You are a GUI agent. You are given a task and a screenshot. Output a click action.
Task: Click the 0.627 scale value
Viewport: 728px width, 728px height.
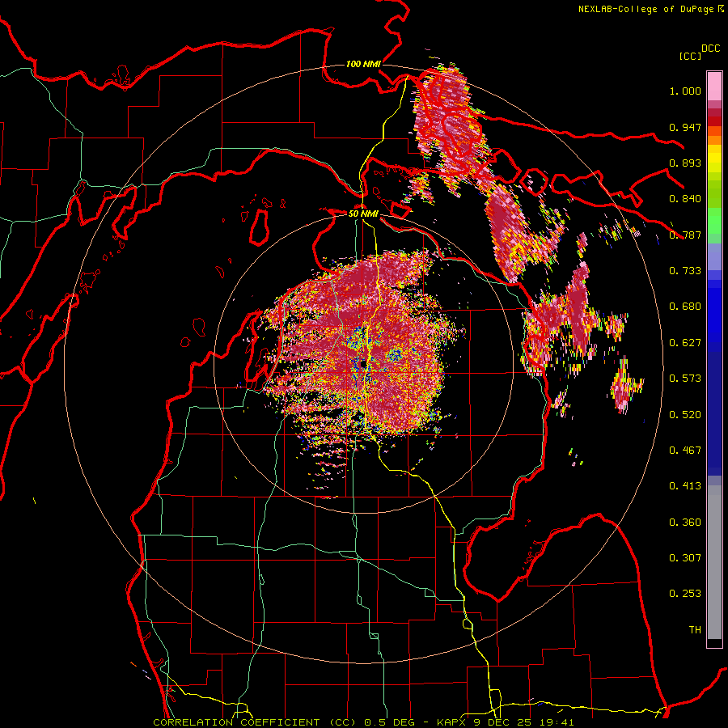click(x=685, y=343)
